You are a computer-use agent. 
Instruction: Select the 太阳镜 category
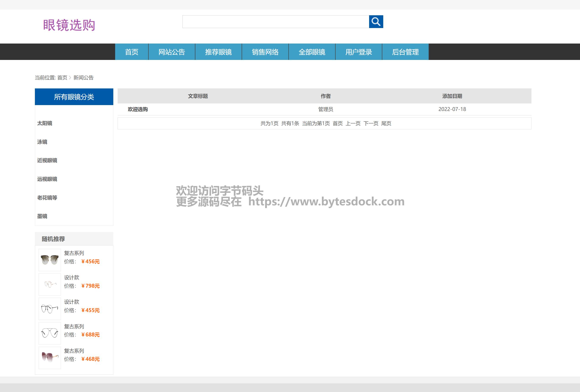click(x=45, y=123)
